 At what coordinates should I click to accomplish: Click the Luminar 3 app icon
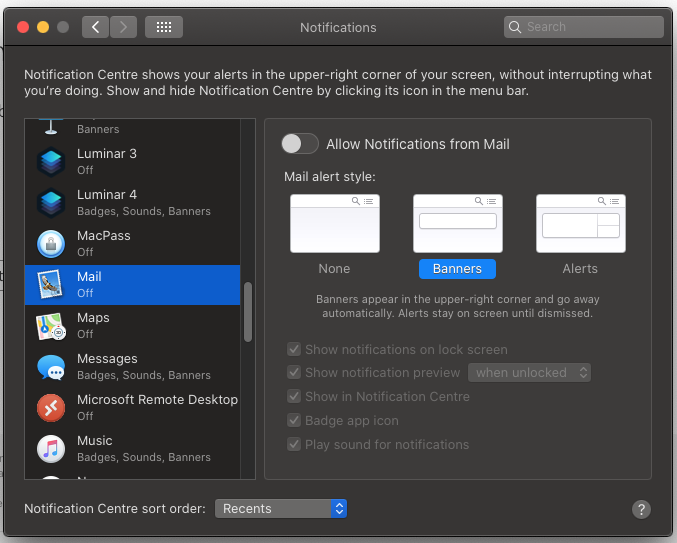tap(51, 162)
